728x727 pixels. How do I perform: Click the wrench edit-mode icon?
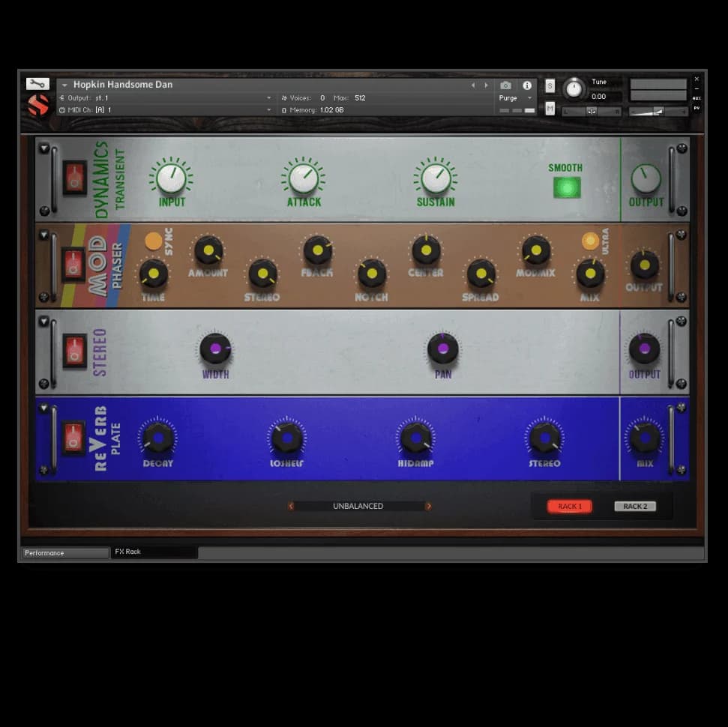tap(37, 84)
